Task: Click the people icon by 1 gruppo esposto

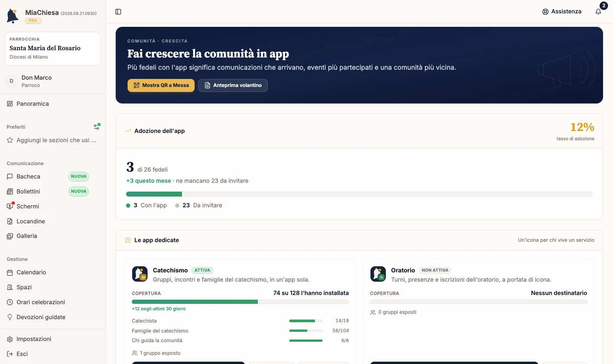Action: click(x=134, y=353)
